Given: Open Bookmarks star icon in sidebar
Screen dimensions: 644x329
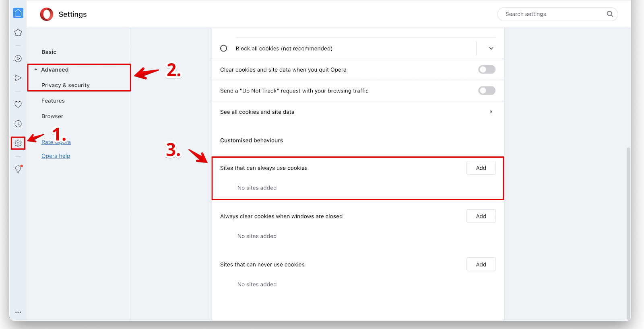Looking at the screenshot, I should [18, 33].
